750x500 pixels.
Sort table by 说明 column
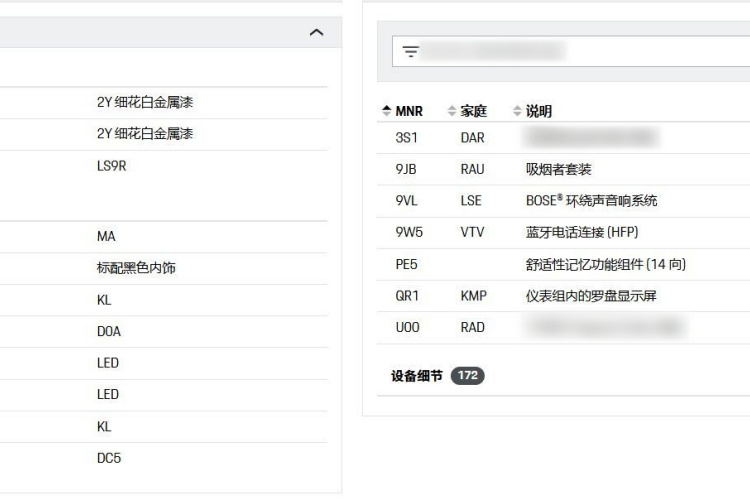click(x=532, y=111)
